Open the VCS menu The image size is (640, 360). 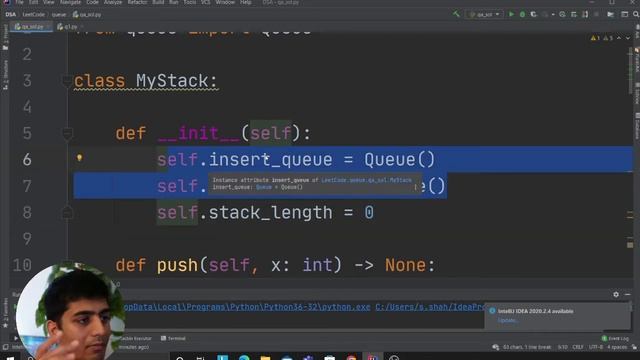click(205, 2)
